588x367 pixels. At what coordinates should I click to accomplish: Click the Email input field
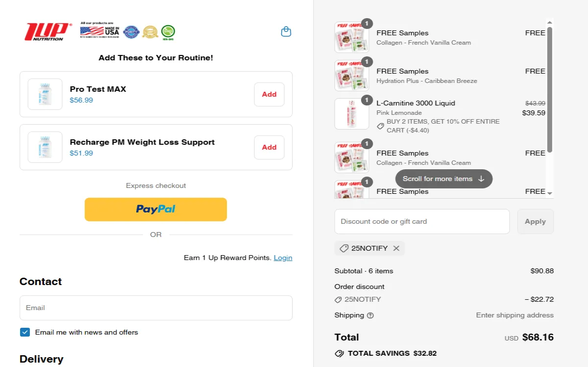[x=156, y=308]
